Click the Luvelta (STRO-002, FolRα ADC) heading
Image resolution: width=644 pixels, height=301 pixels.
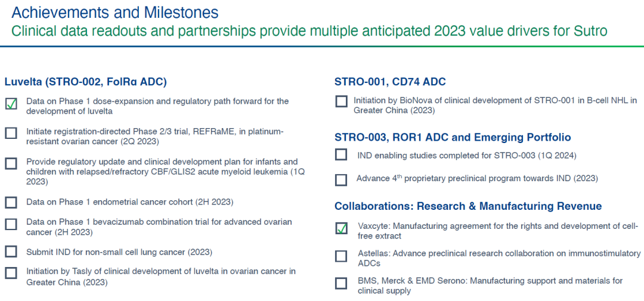[85, 82]
